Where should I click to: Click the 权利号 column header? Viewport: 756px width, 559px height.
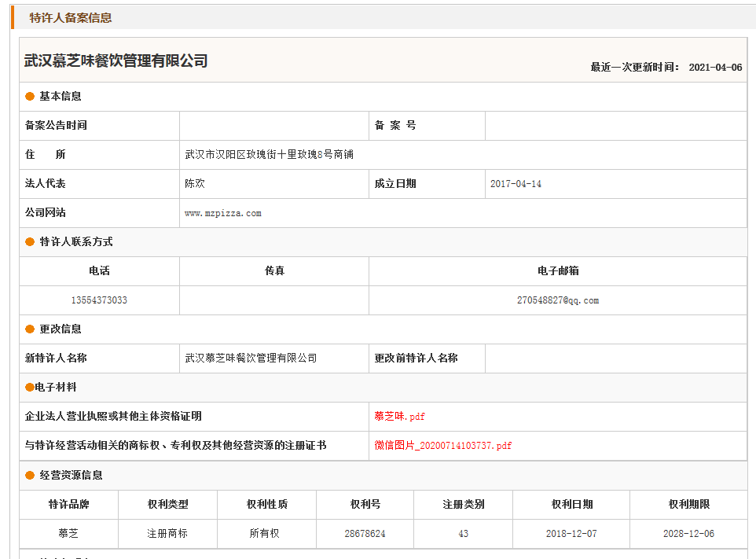(x=365, y=505)
